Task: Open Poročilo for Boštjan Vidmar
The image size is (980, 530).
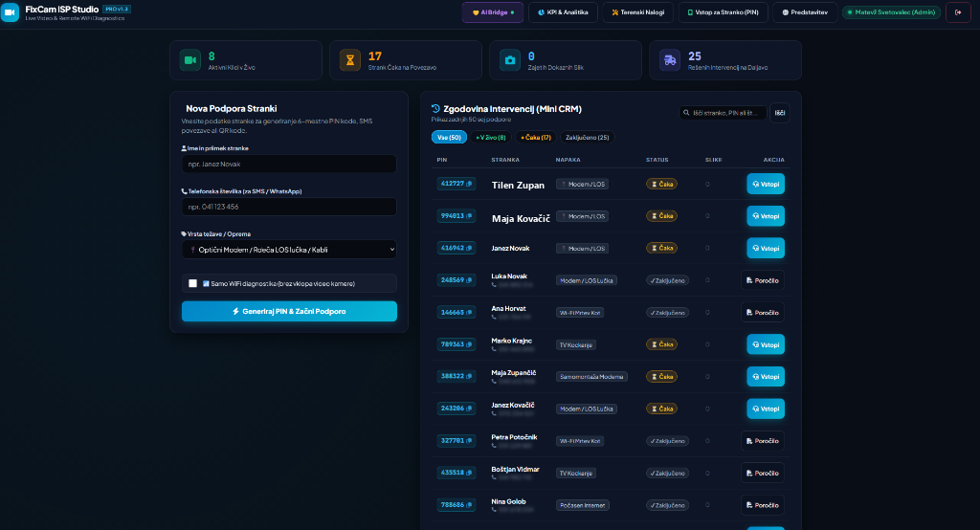Action: (x=763, y=474)
